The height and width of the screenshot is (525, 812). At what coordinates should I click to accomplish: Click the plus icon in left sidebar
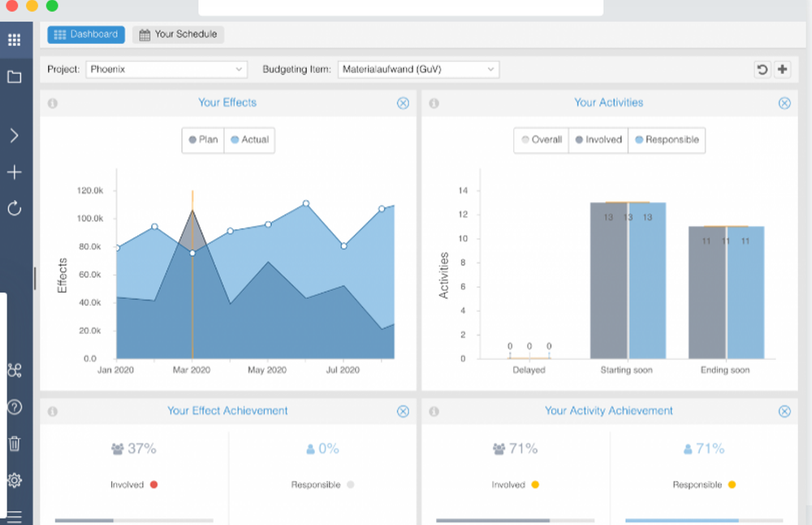15,172
